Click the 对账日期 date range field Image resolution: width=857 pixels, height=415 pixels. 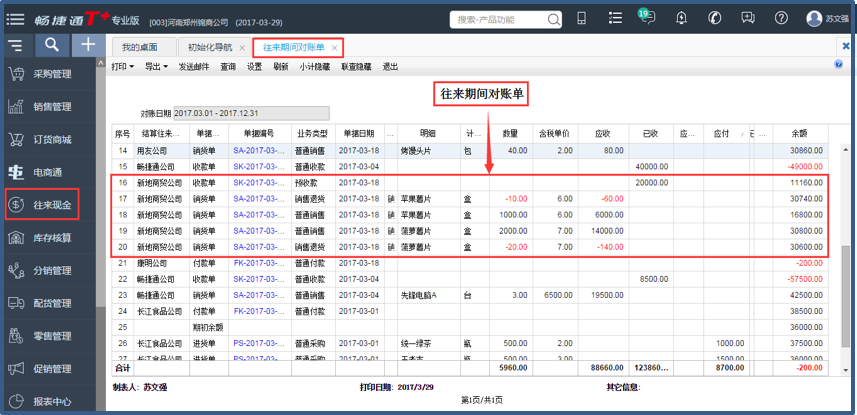[x=251, y=113]
